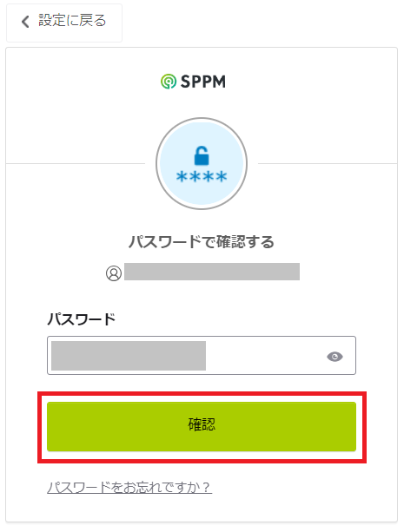This screenshot has width=404, height=532.
Task: Click the circular password badge
Action: (x=202, y=163)
